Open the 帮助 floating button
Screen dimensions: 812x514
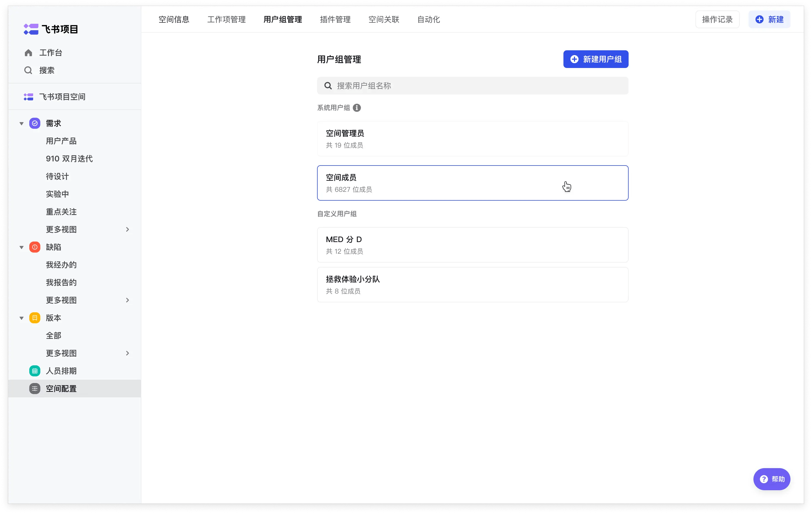[x=771, y=479]
